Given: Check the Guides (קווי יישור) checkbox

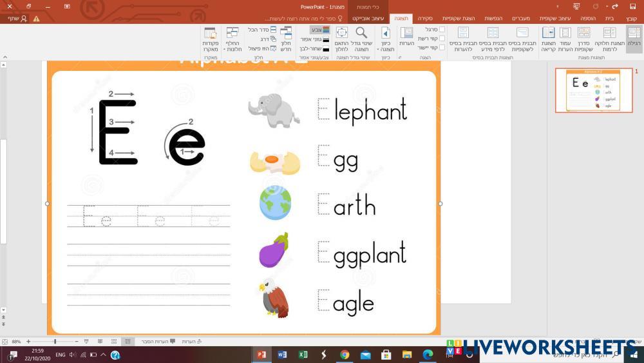Looking at the screenshot, I should 442,48.
